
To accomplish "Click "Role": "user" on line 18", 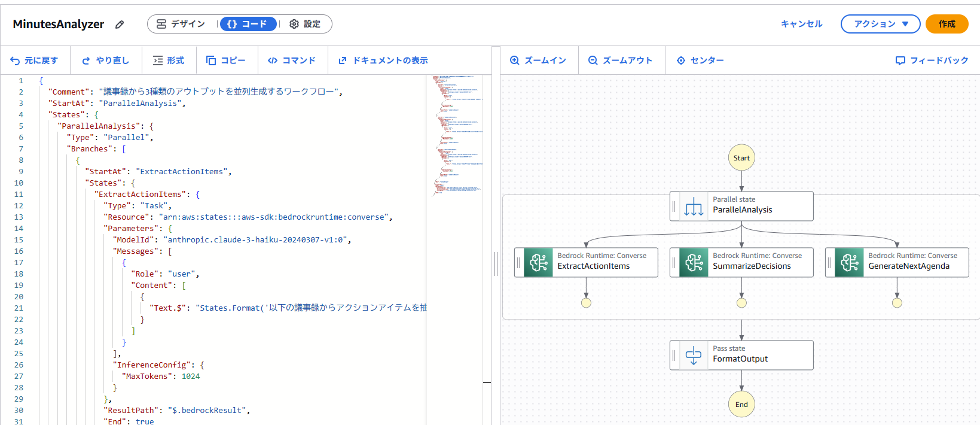I will [163, 274].
